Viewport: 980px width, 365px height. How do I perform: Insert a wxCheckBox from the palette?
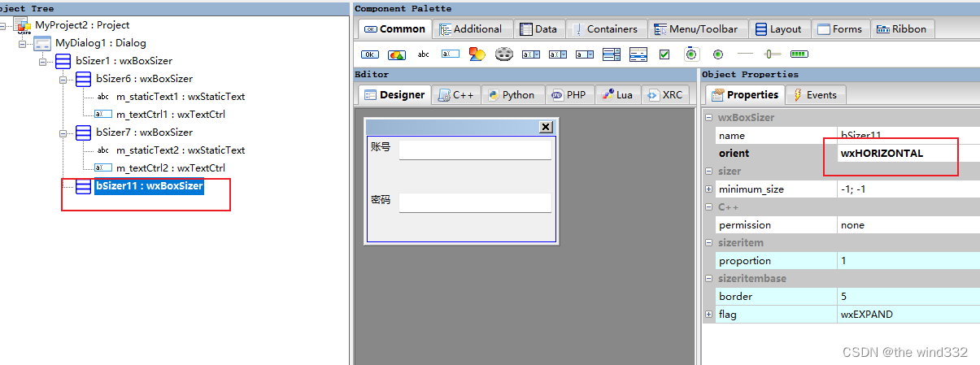(664, 54)
